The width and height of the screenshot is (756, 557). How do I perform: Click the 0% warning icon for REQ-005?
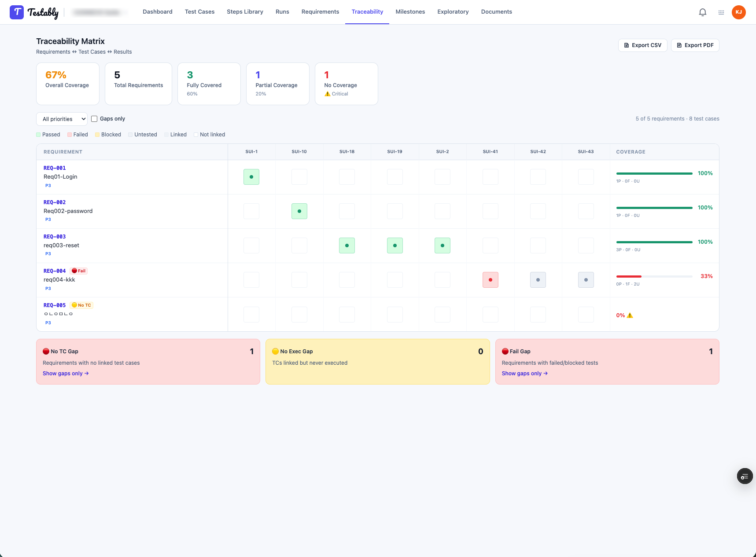[630, 315]
